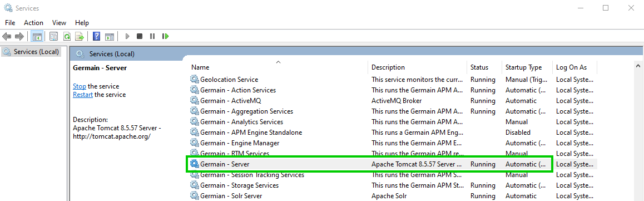Toggle Show/Hide Console Tree toolbar icon
This screenshot has height=201, width=644.
pos(37,37)
